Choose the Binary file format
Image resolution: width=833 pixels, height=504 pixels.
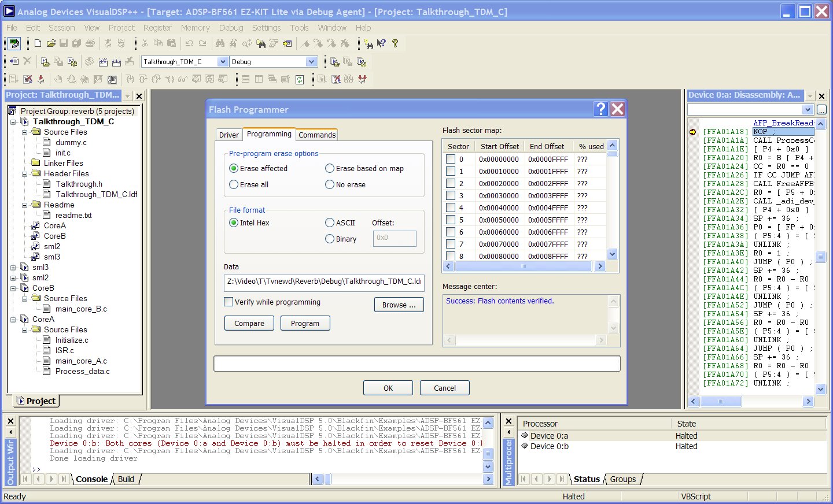(x=330, y=239)
